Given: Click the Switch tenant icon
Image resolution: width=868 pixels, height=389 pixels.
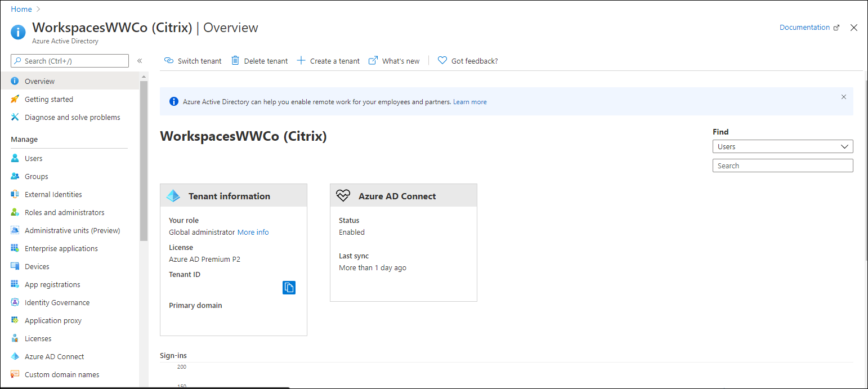Looking at the screenshot, I should [169, 61].
